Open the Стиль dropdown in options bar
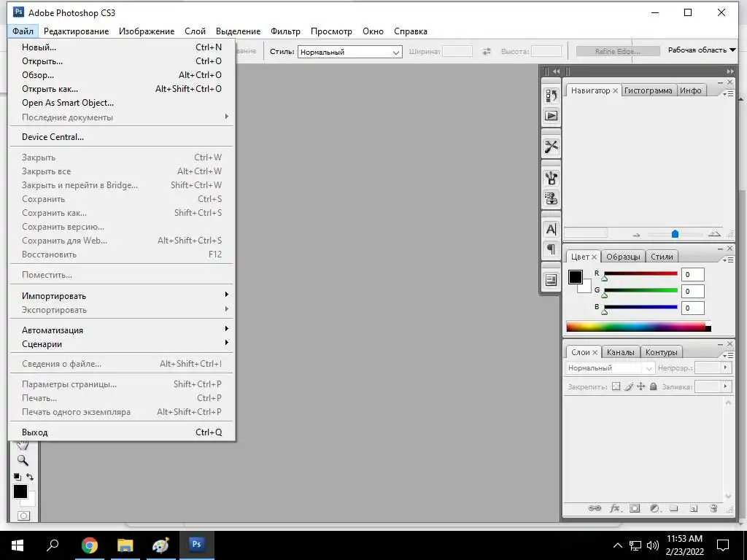747x560 pixels. click(x=349, y=52)
